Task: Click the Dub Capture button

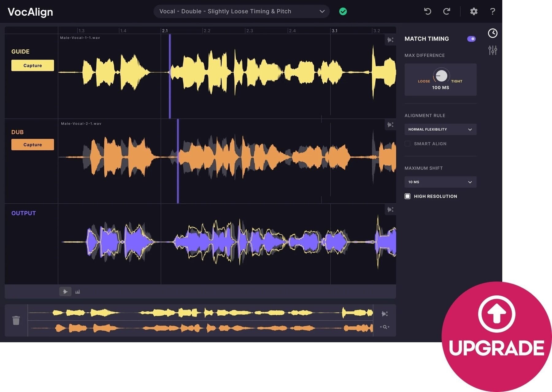Action: tap(33, 144)
